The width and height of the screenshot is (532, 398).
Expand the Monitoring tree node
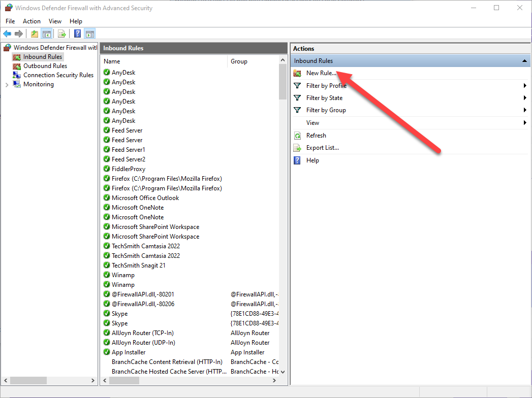click(x=7, y=85)
